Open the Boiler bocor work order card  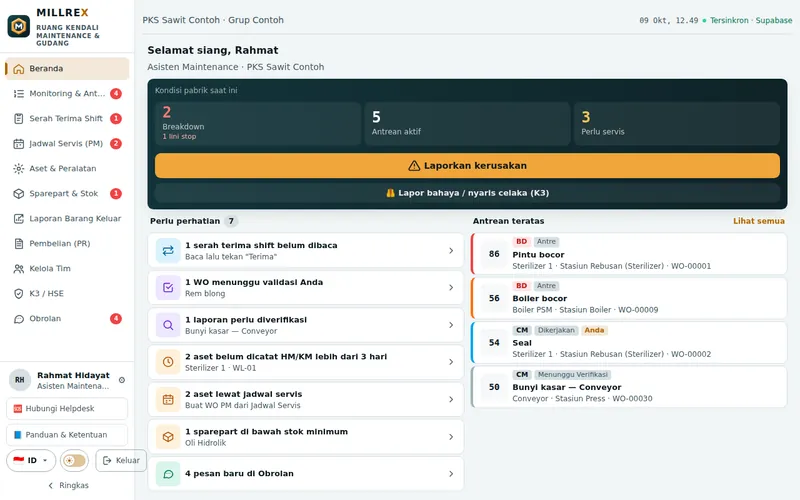[x=629, y=298]
